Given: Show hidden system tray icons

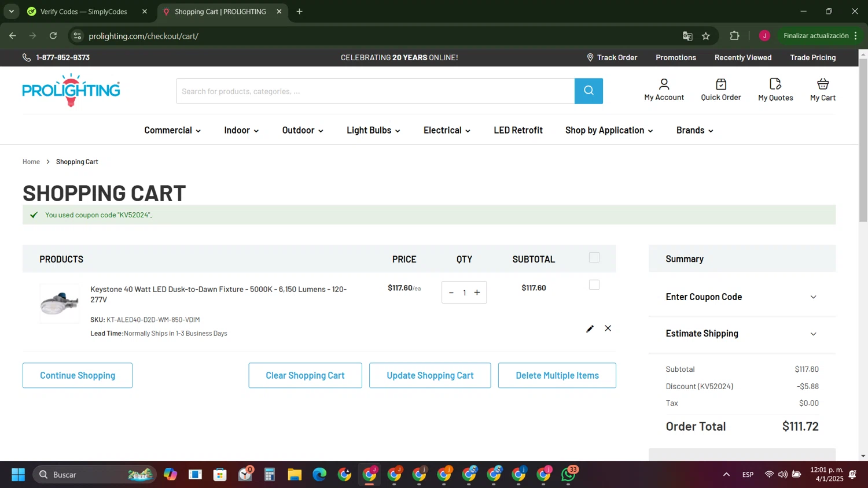Looking at the screenshot, I should click(726, 475).
